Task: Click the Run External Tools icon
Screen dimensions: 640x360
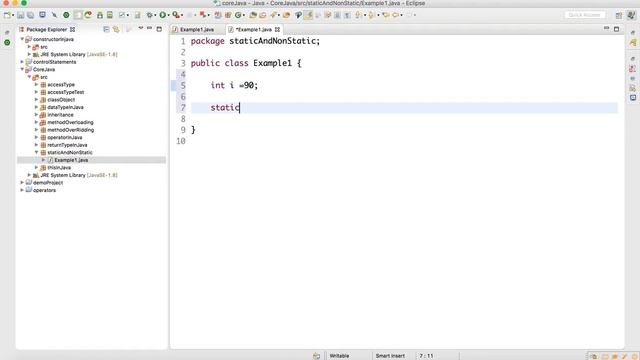Action: (x=176, y=15)
